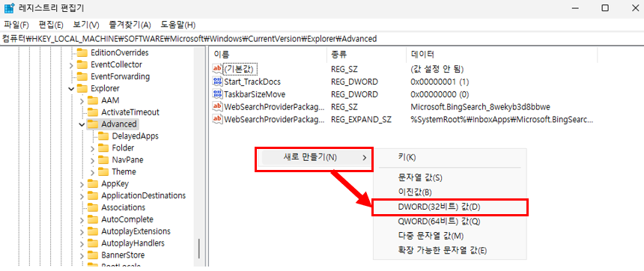Select the AutoplayExtensions folder icon
The height and width of the screenshot is (271, 644).
(x=94, y=231)
